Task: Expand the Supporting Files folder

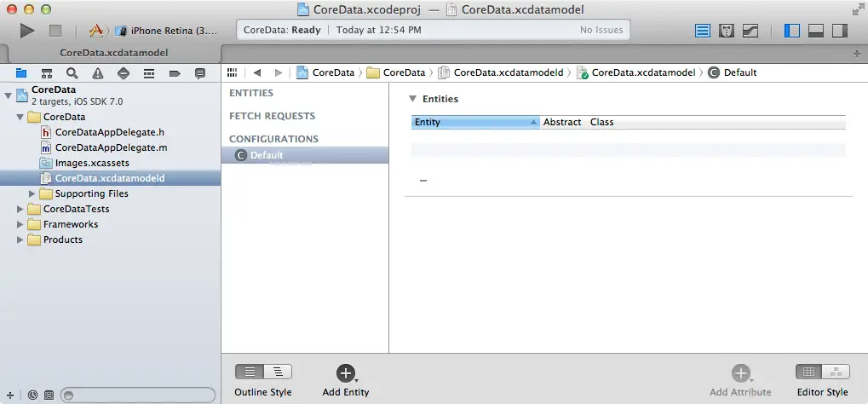Action: point(33,193)
